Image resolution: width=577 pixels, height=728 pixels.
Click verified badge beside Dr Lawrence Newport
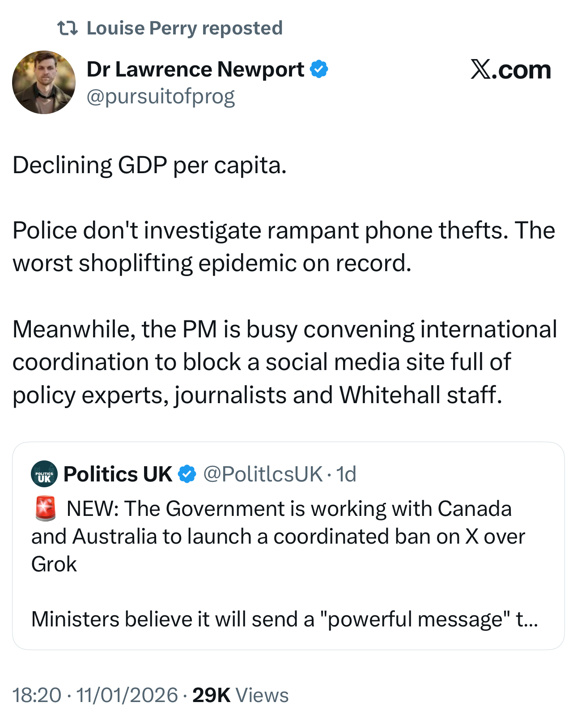319,69
